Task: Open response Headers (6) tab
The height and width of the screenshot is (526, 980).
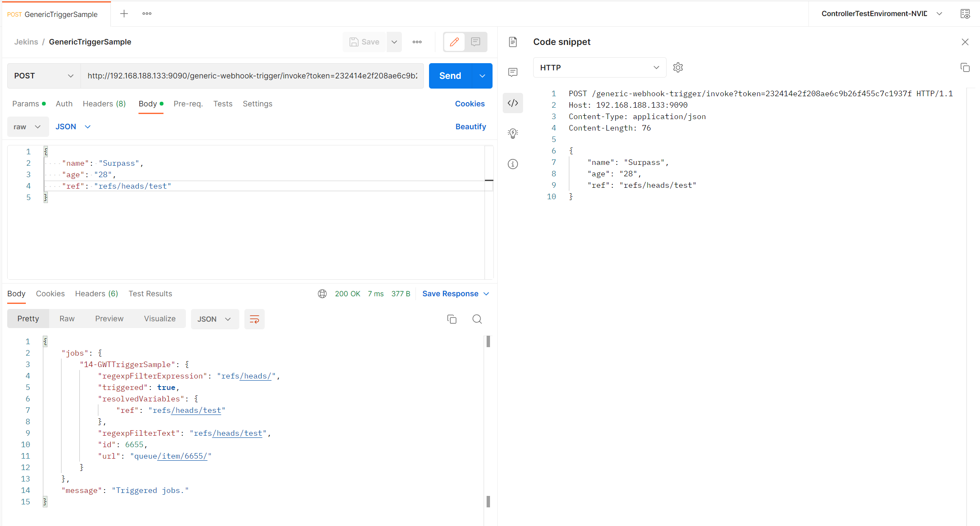Action: click(97, 294)
